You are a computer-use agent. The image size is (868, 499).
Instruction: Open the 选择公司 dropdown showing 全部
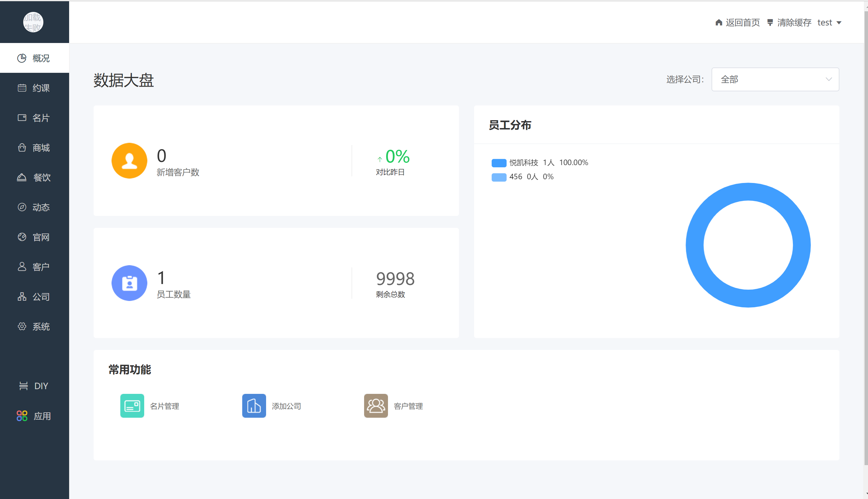coord(775,79)
